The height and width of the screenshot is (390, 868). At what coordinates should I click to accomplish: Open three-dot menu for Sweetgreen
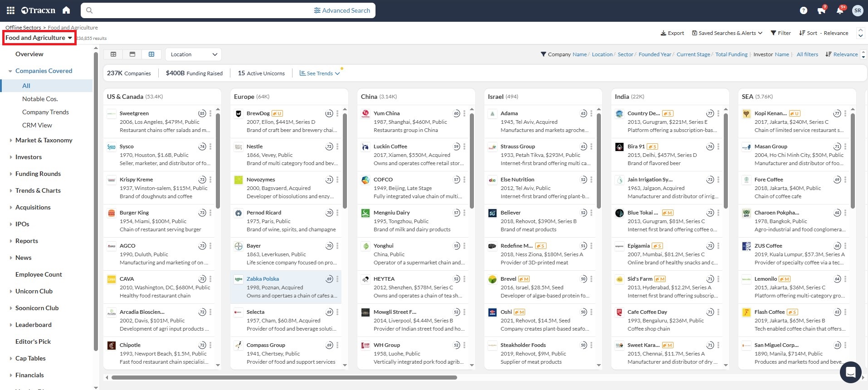pos(210,113)
